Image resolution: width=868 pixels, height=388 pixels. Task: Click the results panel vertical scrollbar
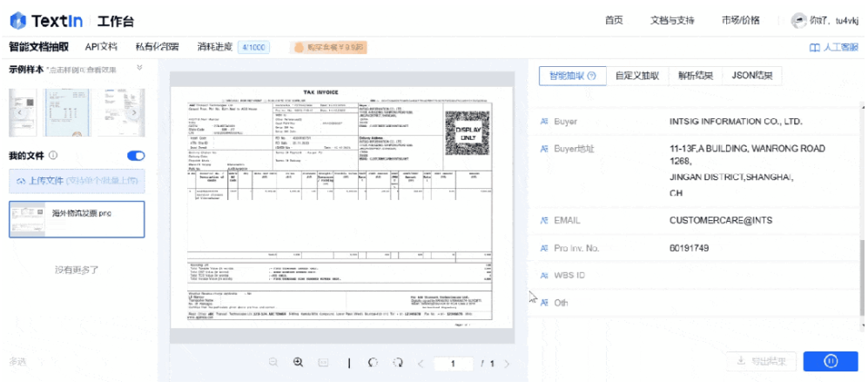[x=863, y=277]
